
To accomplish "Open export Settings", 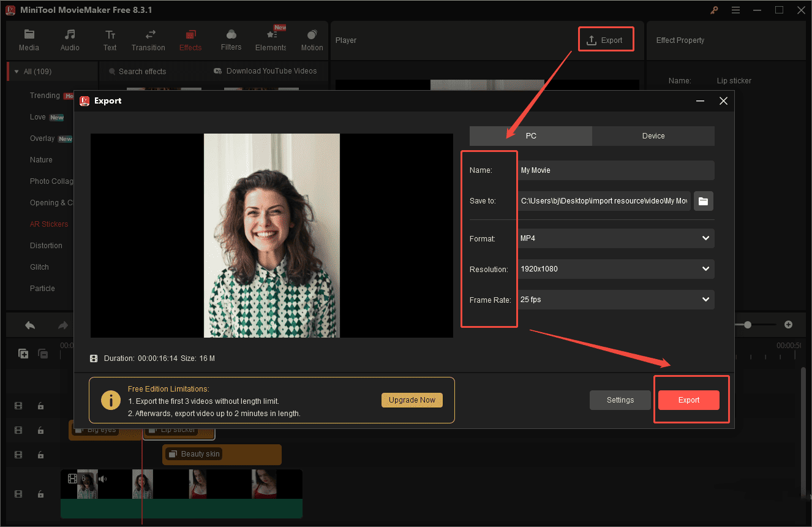I will [x=620, y=400].
